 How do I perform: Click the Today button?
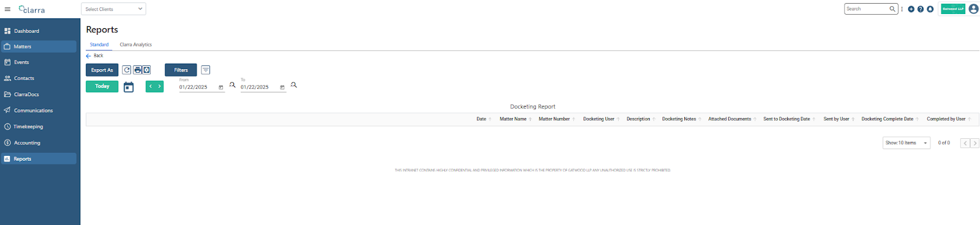click(102, 86)
